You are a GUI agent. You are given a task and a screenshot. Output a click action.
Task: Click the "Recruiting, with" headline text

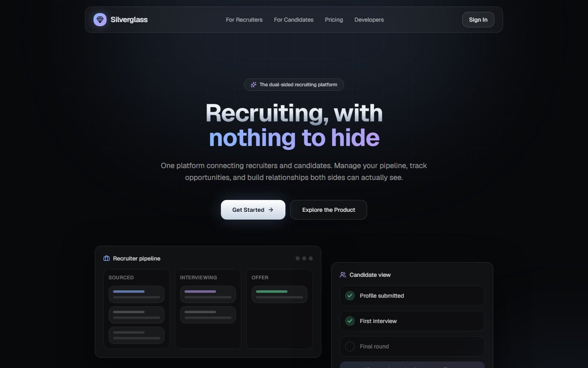click(294, 113)
